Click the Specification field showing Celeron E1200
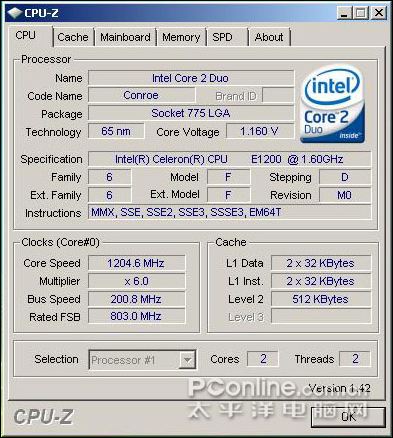 click(x=229, y=159)
